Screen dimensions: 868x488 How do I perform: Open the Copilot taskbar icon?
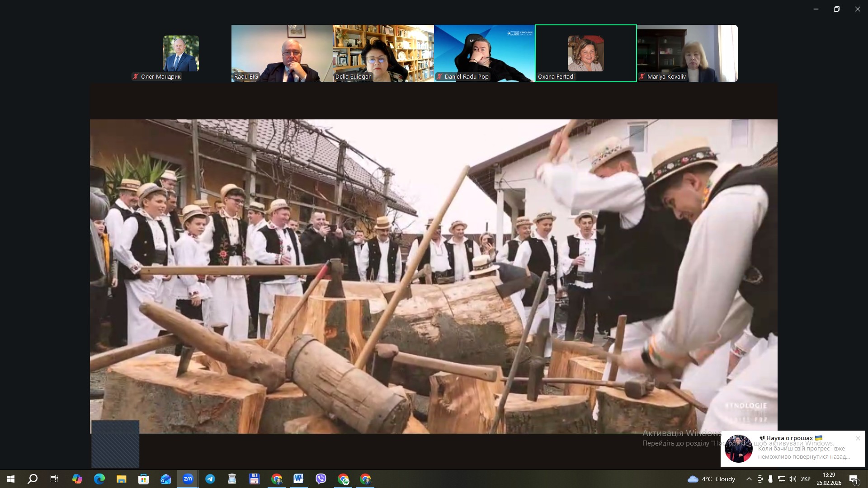tap(77, 479)
